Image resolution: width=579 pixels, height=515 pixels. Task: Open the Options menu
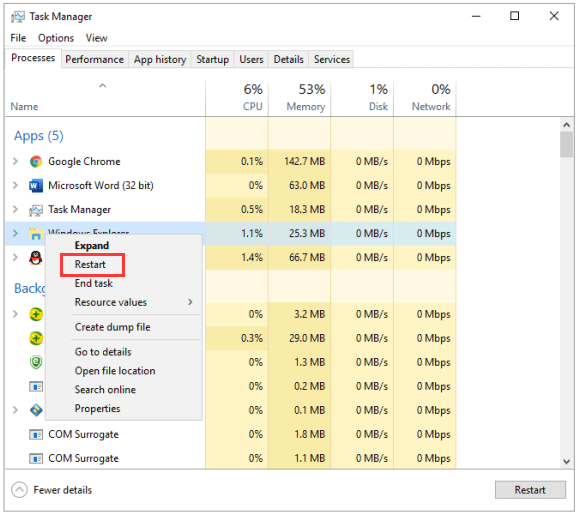(56, 38)
